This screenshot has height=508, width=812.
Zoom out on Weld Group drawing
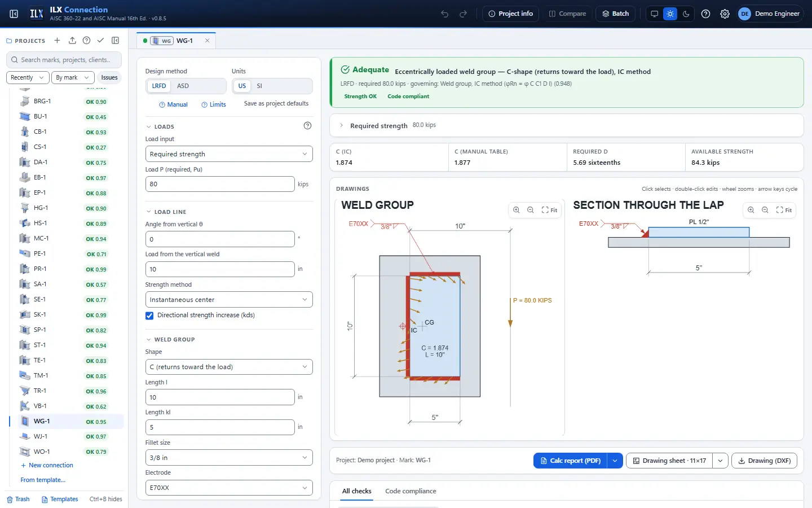(531, 210)
